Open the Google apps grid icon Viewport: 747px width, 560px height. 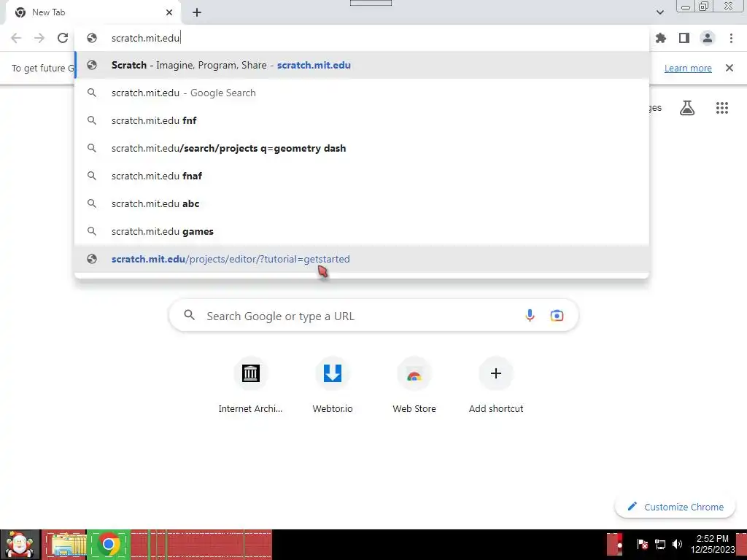click(x=722, y=108)
